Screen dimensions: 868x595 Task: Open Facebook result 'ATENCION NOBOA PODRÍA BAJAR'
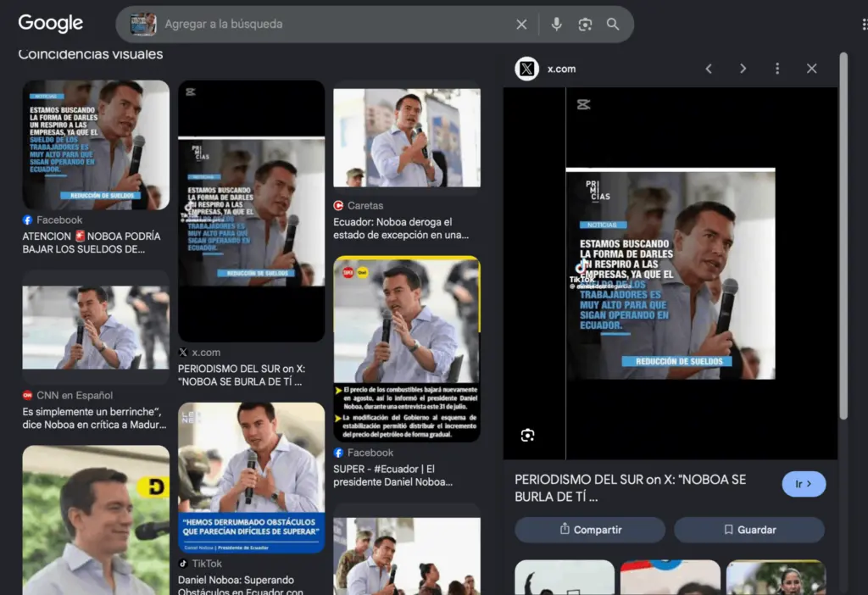(92, 242)
